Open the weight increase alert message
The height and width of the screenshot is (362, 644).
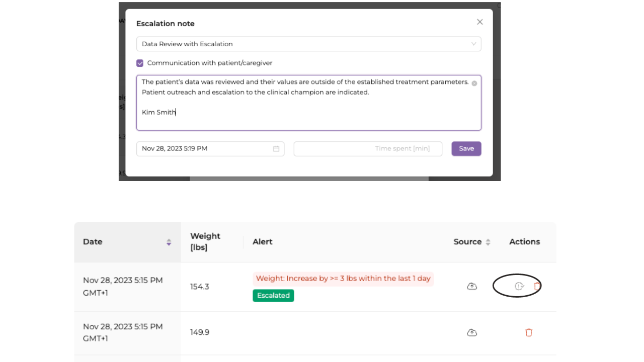[343, 279]
